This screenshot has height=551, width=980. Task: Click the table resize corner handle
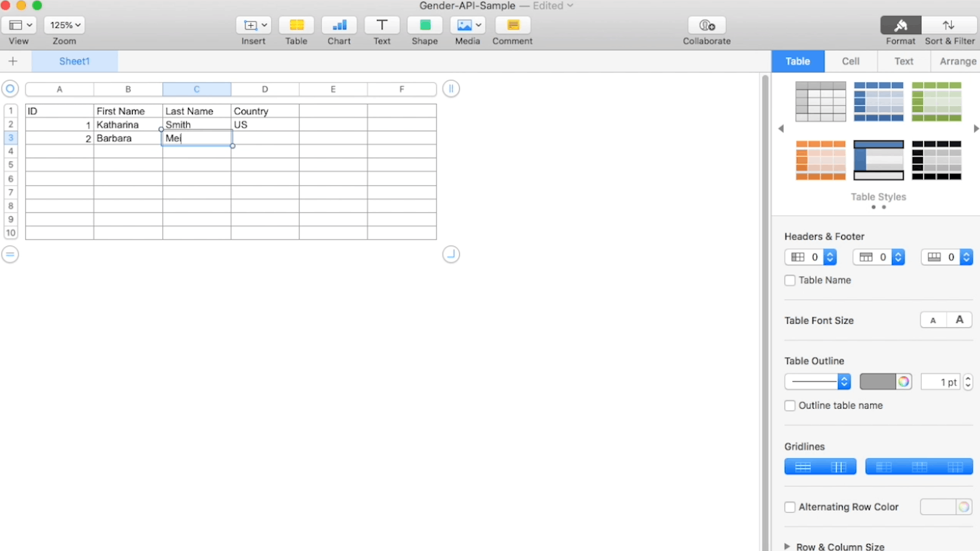click(x=451, y=254)
